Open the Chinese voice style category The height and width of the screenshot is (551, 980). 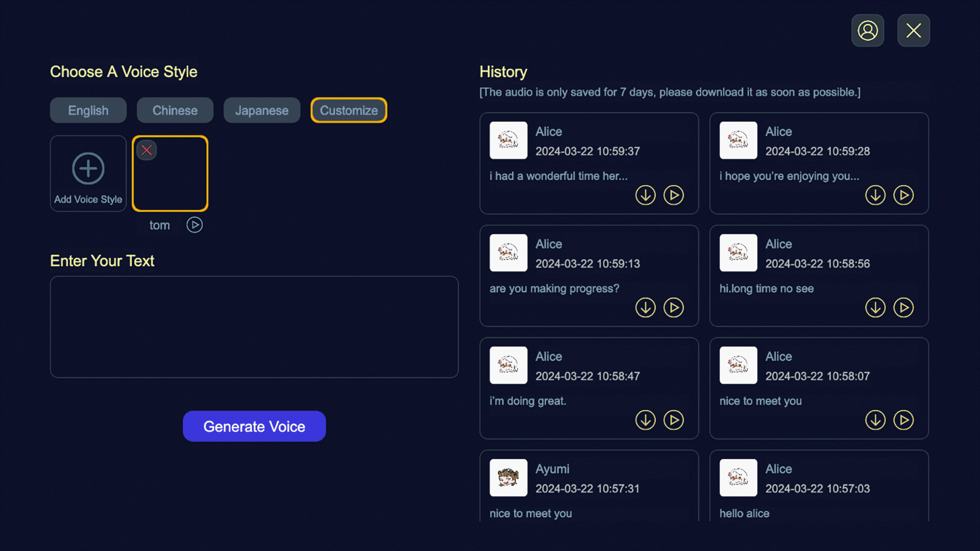pos(175,110)
